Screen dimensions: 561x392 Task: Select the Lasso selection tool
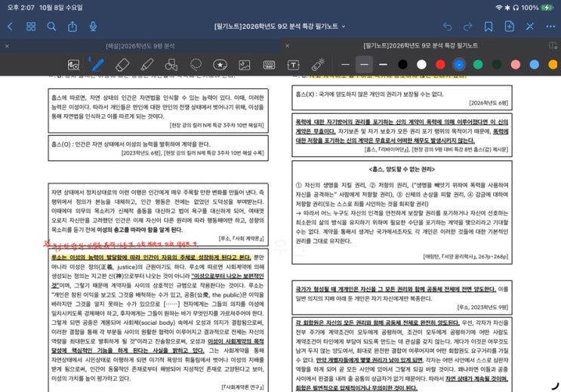tap(196, 65)
